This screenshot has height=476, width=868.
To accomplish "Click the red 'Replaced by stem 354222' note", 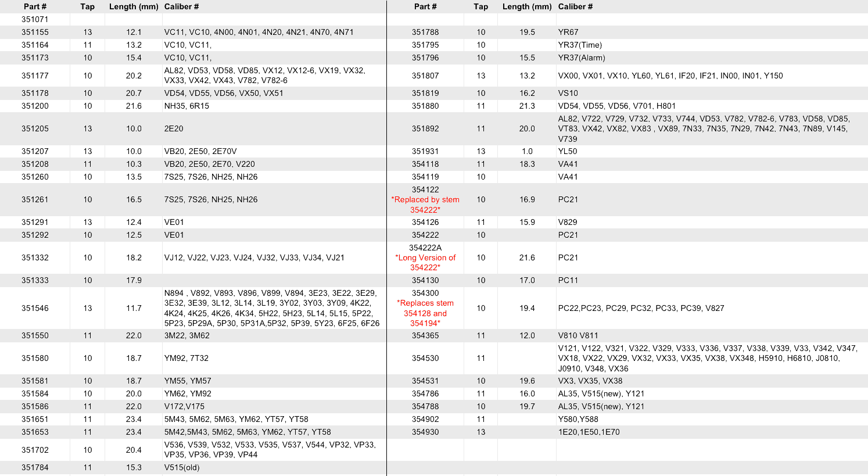I will [x=425, y=205].
